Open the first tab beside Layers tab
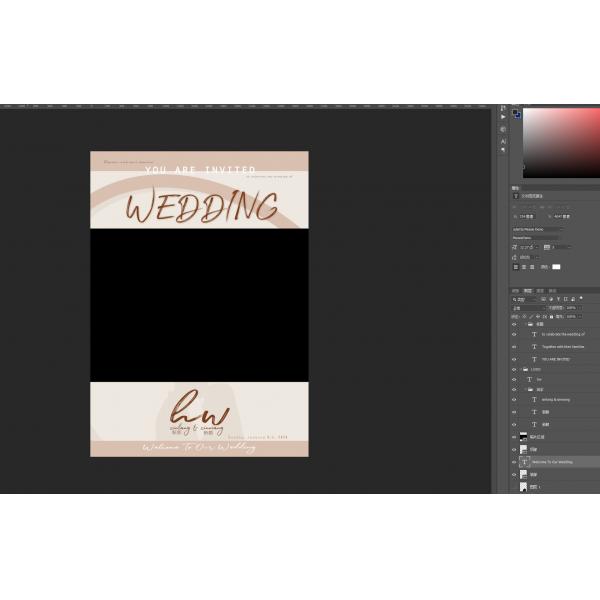 tap(516, 291)
